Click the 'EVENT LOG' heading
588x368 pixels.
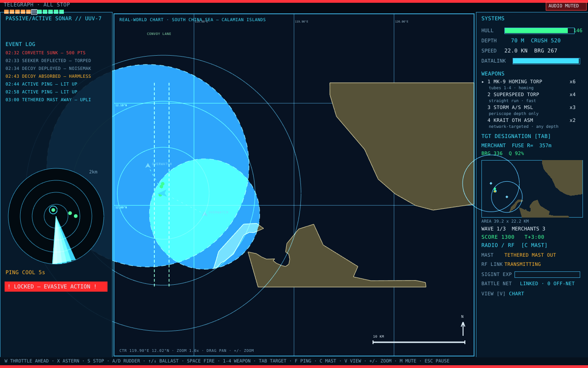20,44
